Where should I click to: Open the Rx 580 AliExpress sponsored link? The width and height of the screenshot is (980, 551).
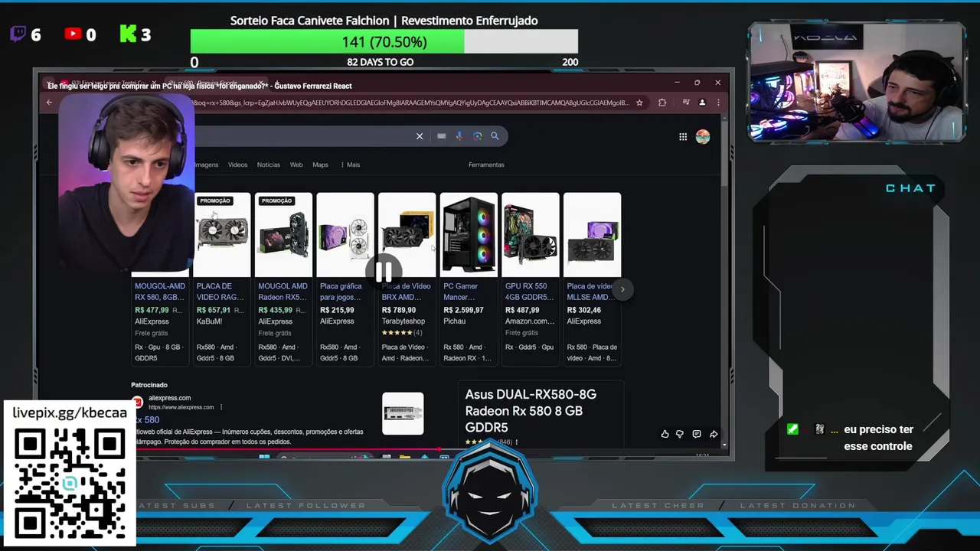coord(147,419)
